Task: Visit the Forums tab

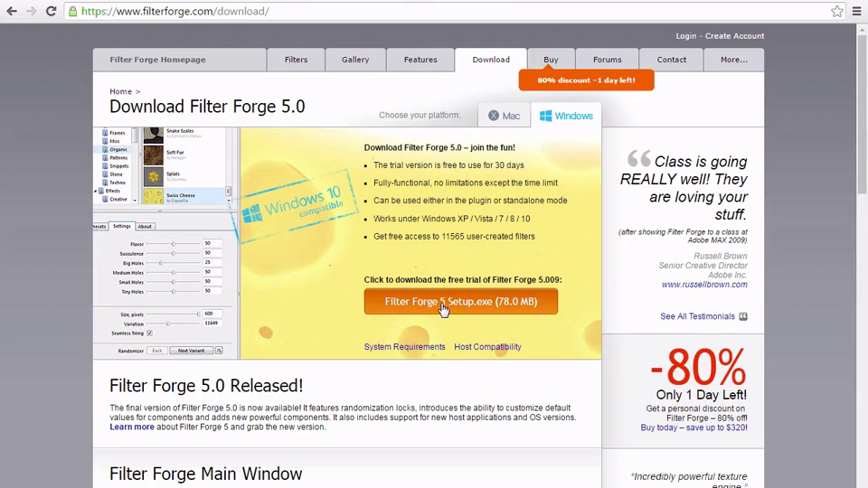Action: (x=608, y=60)
